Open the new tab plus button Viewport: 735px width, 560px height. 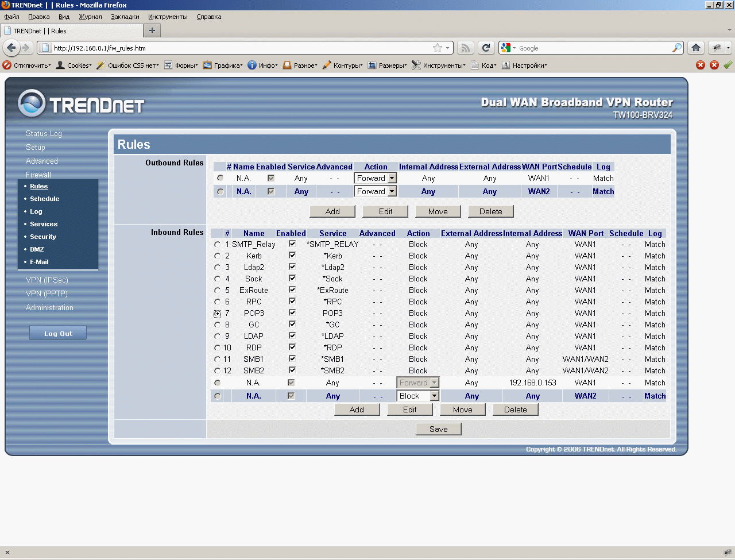pos(152,30)
